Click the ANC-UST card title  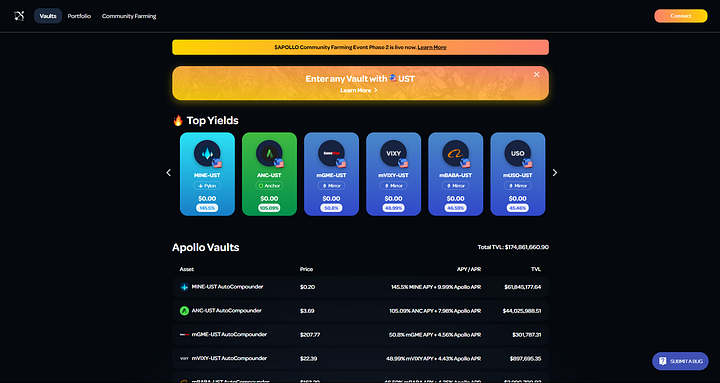point(269,175)
